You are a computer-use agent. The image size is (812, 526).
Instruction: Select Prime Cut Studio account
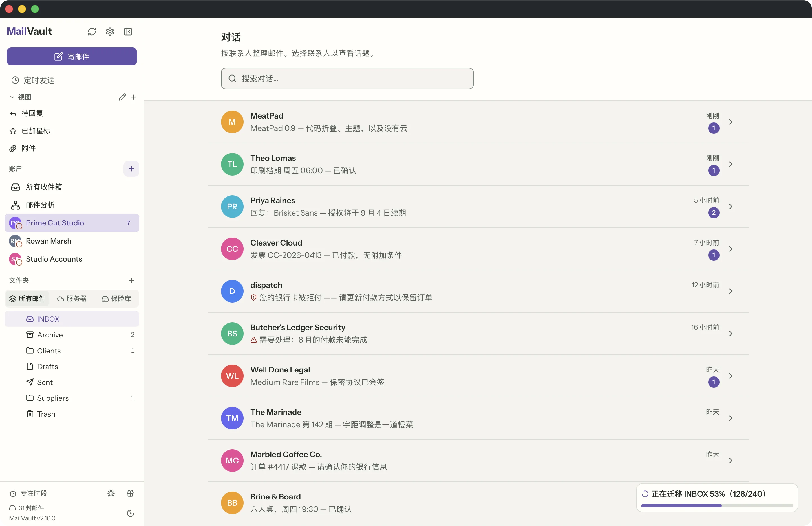pyautogui.click(x=72, y=223)
